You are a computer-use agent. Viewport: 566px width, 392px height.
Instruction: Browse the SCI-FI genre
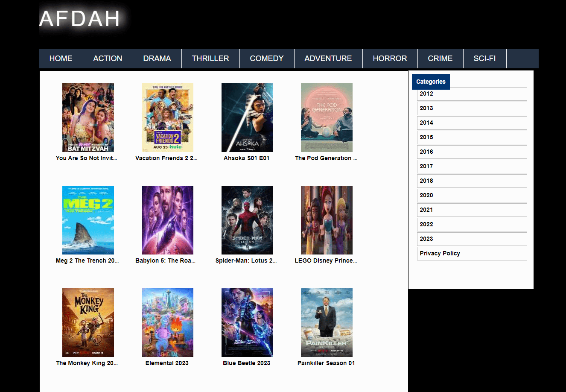click(484, 59)
